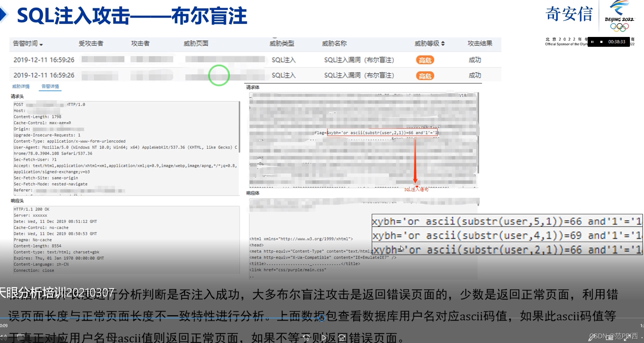Click the 成功 result in the second row
644x343 pixels.
pos(475,75)
